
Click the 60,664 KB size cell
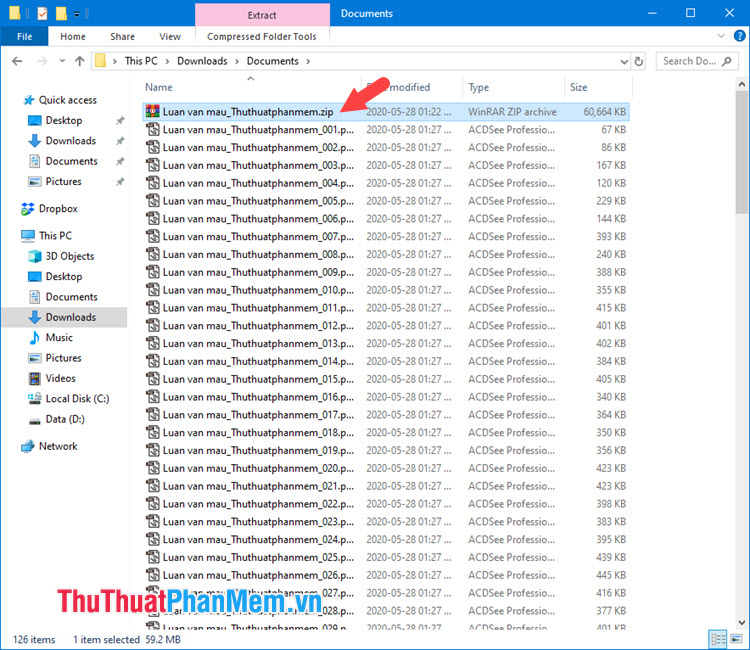pos(605,112)
